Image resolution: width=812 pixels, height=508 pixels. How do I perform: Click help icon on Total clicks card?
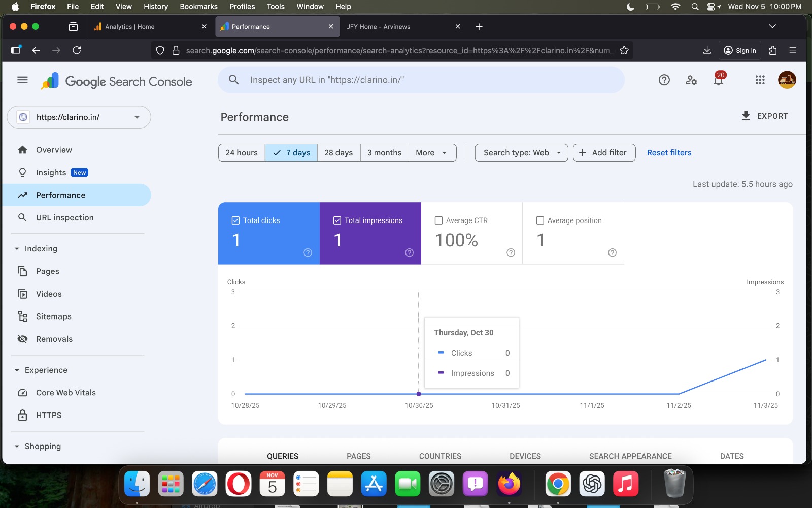point(308,252)
